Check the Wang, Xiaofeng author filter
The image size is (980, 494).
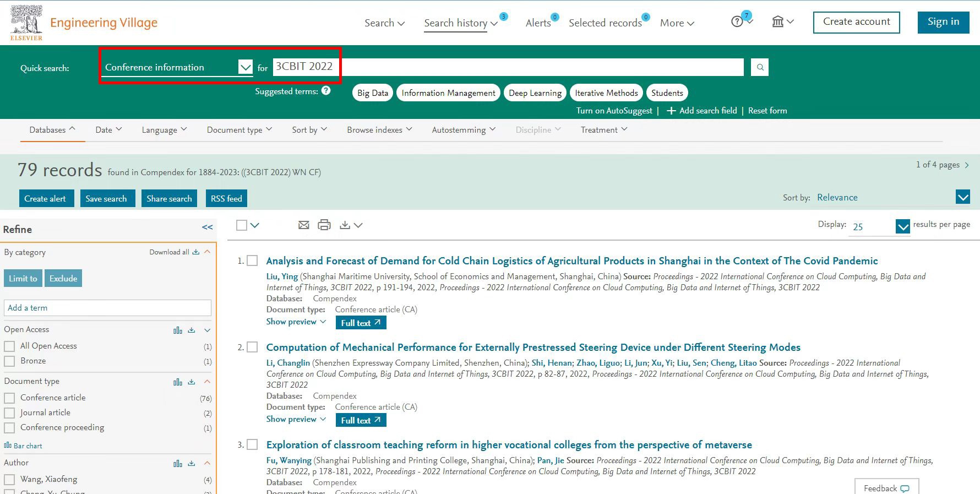9,480
